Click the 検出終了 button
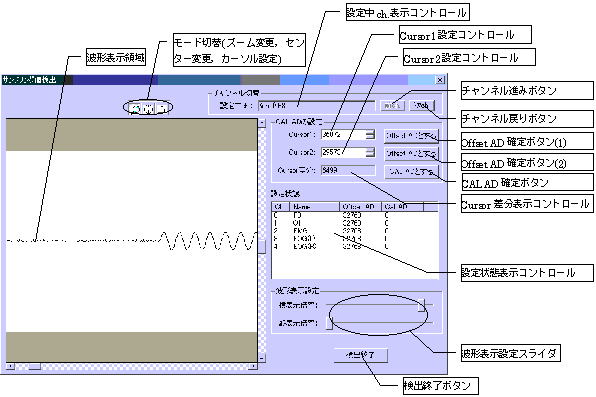The image size is (596, 397). (361, 355)
